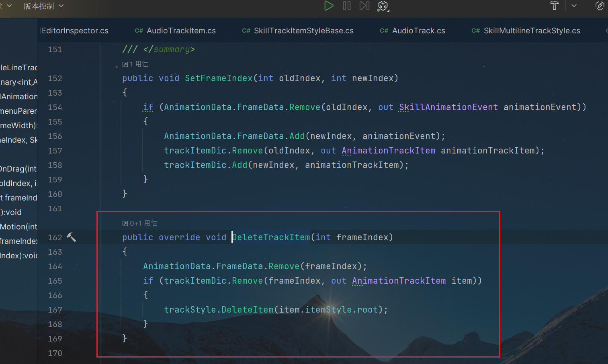Click line number 164 in the gutter
The image size is (608, 364).
(55, 266)
